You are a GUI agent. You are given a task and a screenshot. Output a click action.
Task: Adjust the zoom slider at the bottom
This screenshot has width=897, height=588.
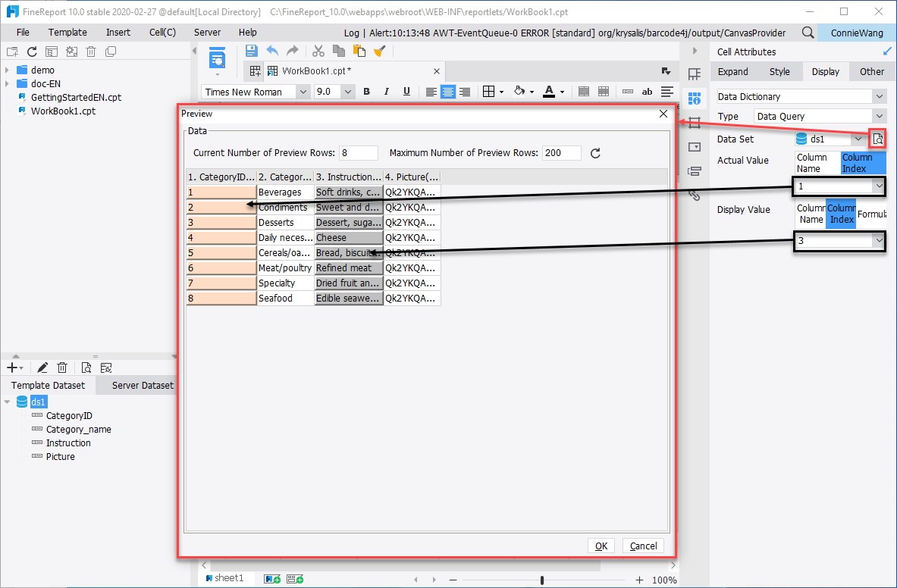click(542, 578)
